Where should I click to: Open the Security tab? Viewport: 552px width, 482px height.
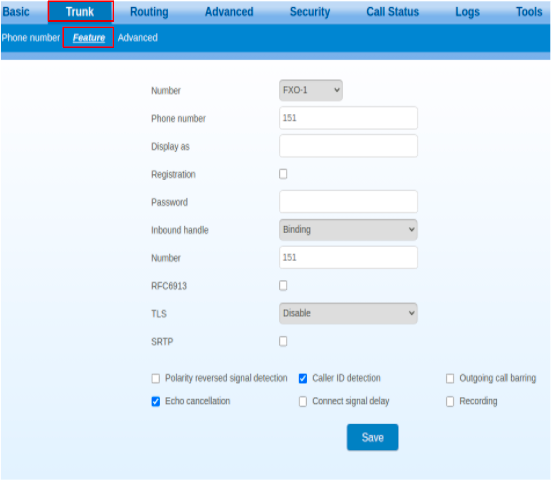click(310, 12)
